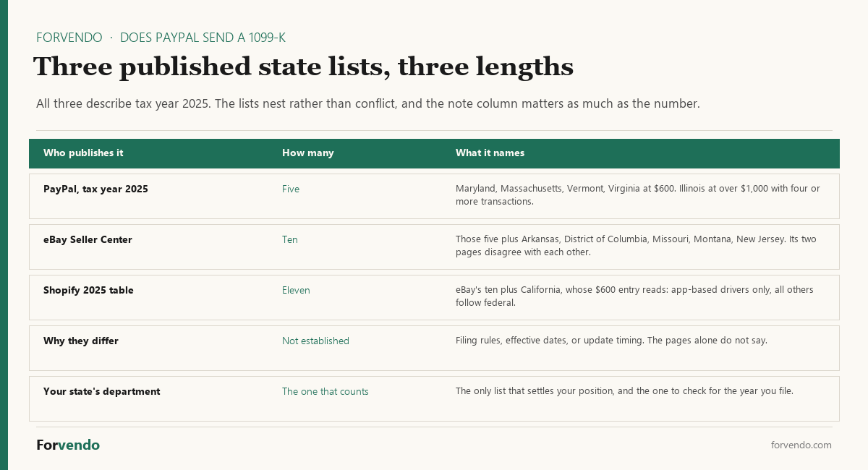Select the 'Your state's department' row label
868x470 pixels.
tap(102, 392)
